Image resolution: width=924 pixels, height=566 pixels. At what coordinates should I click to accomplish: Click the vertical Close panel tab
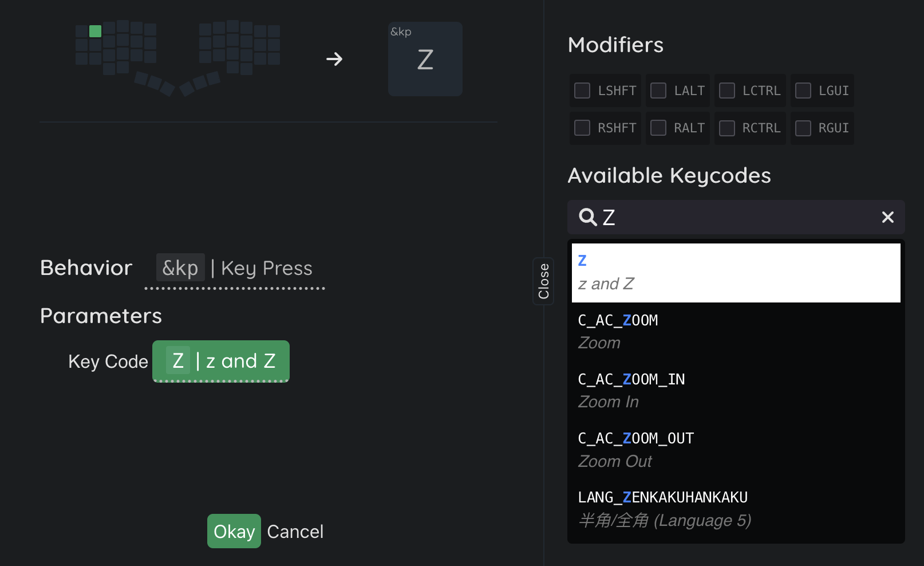[x=543, y=281]
